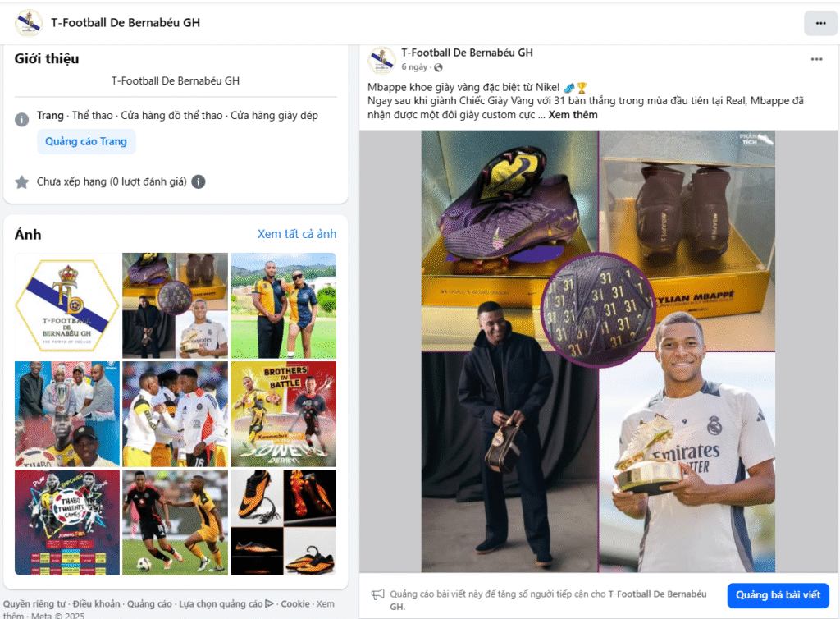The image size is (840, 619).
Task: Click the page info icon next to Trang
Action: (x=21, y=119)
